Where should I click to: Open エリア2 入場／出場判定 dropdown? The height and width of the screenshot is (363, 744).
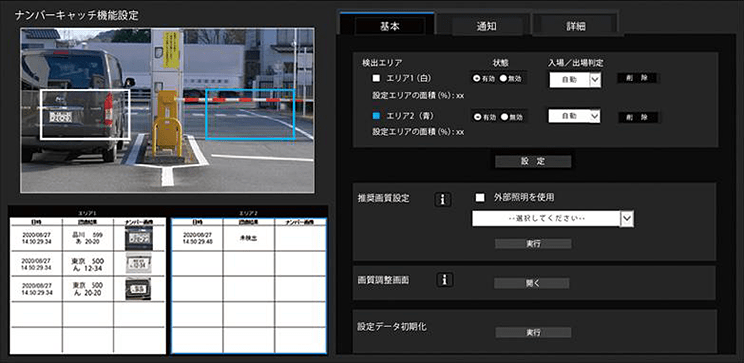(575, 116)
